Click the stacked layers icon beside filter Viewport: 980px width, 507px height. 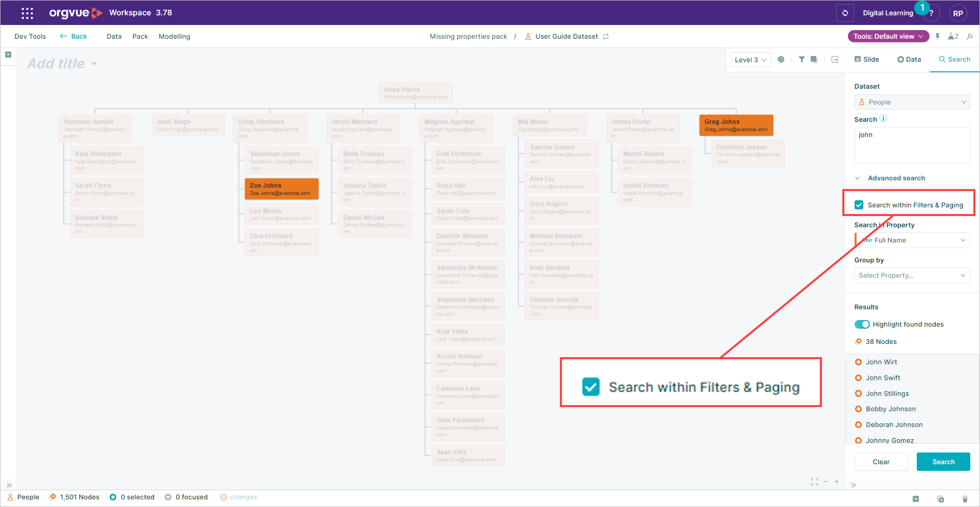pos(814,59)
